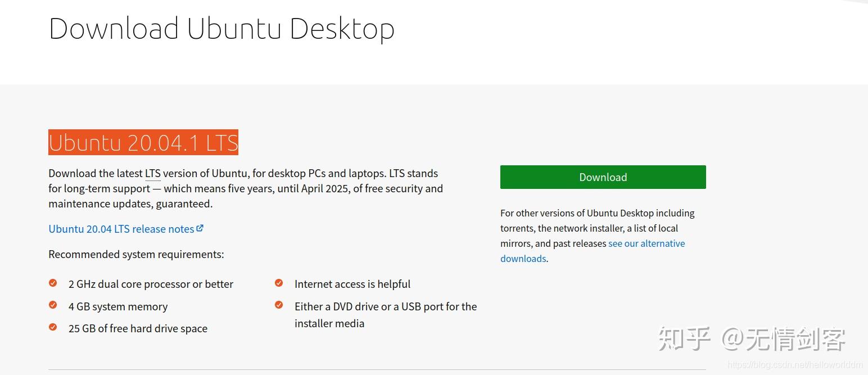Open the Ubuntu 20.04 LTS release notes link

coord(121,229)
